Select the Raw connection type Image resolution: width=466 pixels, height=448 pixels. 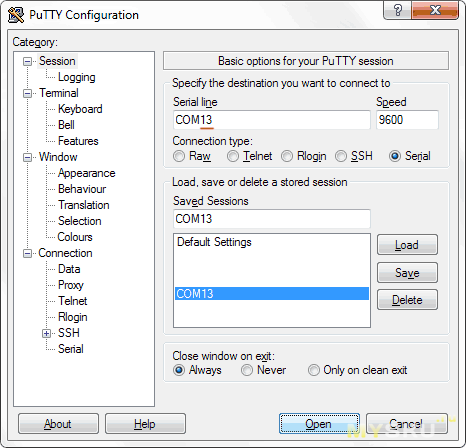(179, 156)
